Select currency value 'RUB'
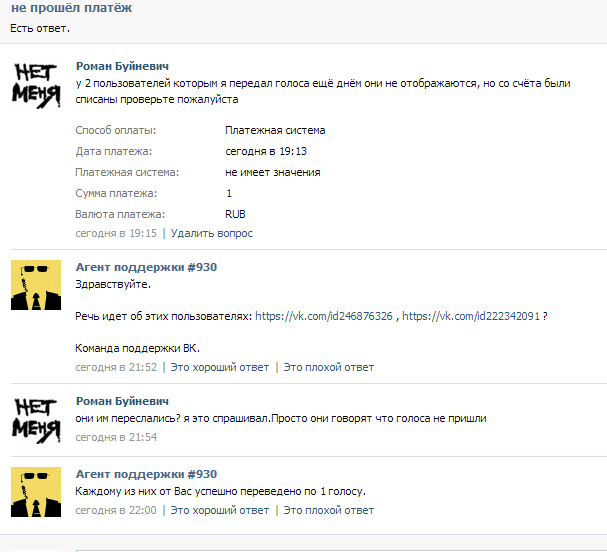This screenshot has height=552, width=607. (235, 214)
